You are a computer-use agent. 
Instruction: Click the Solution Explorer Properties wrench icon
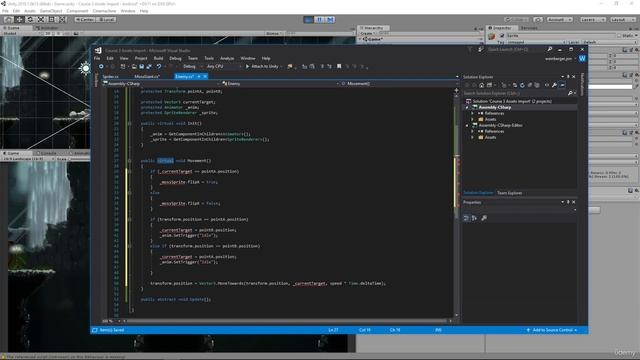click(554, 85)
